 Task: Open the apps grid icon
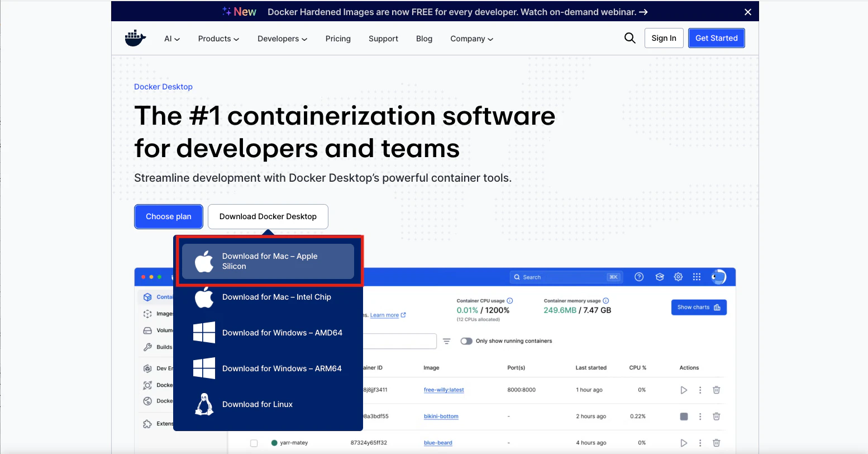pyautogui.click(x=697, y=277)
